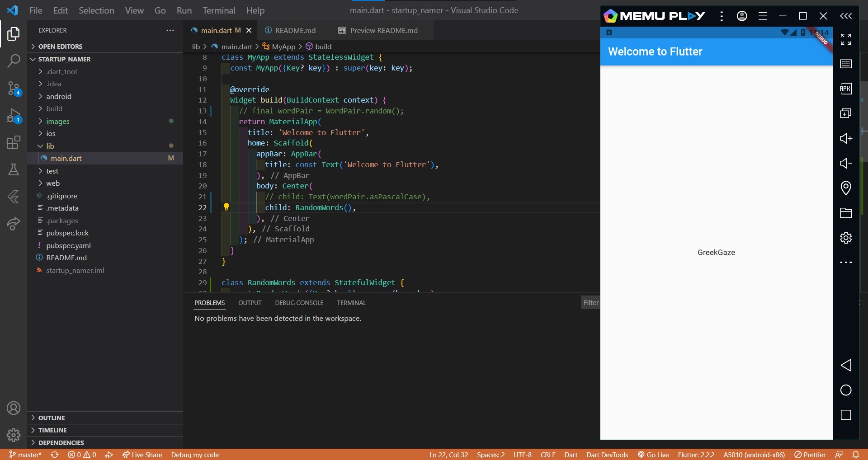868x460 pixels.
Task: Click errors and warnings count in status bar
Action: (x=82, y=455)
